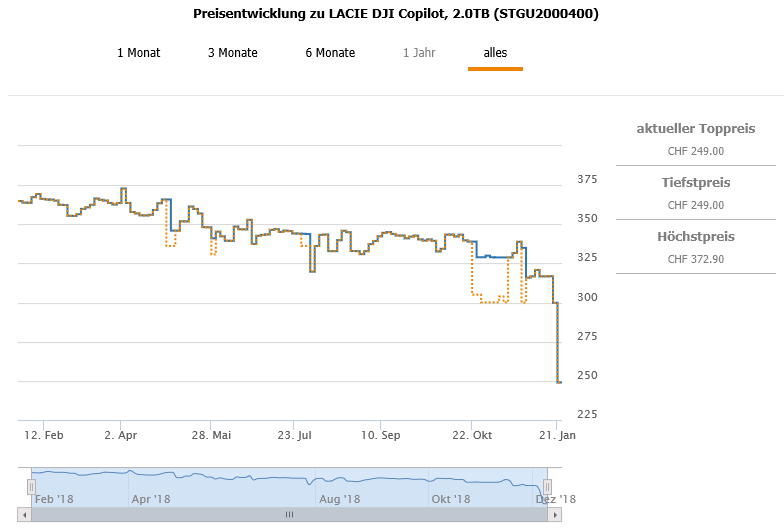Click the Apr '18 navigator label
The height and width of the screenshot is (529, 784).
(152, 499)
